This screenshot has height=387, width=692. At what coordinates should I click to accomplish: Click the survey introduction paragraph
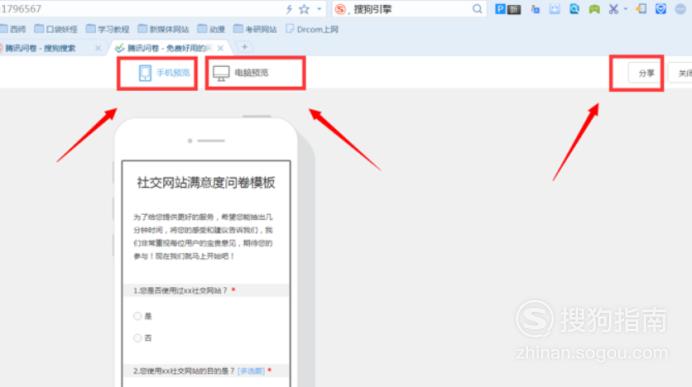[x=203, y=237]
